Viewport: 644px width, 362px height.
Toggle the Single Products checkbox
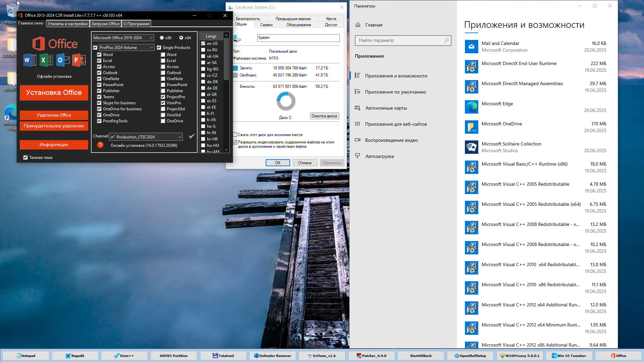[x=159, y=48]
